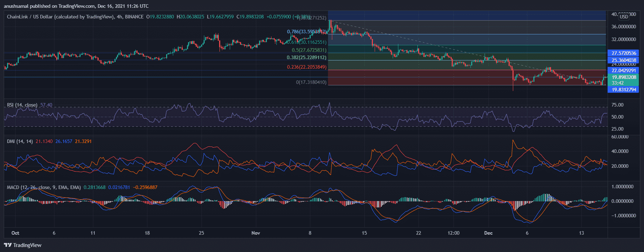Click the 27.5720536 price label
This screenshot has width=644, height=252.
(x=623, y=53)
